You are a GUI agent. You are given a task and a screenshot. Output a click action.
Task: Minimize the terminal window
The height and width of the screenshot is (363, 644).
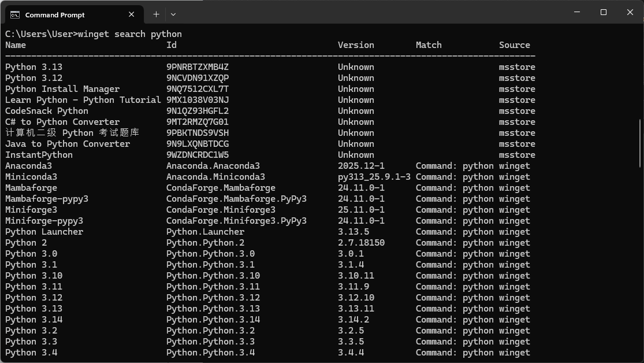pyautogui.click(x=576, y=12)
